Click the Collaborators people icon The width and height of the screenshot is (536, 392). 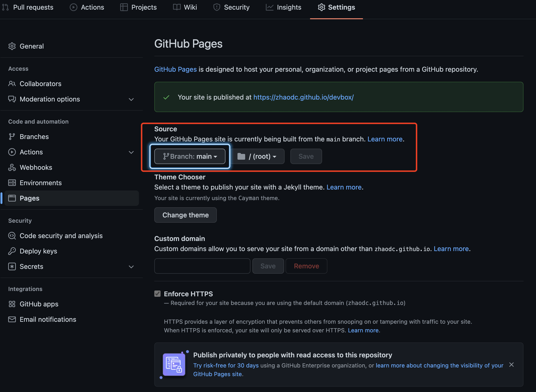(12, 84)
